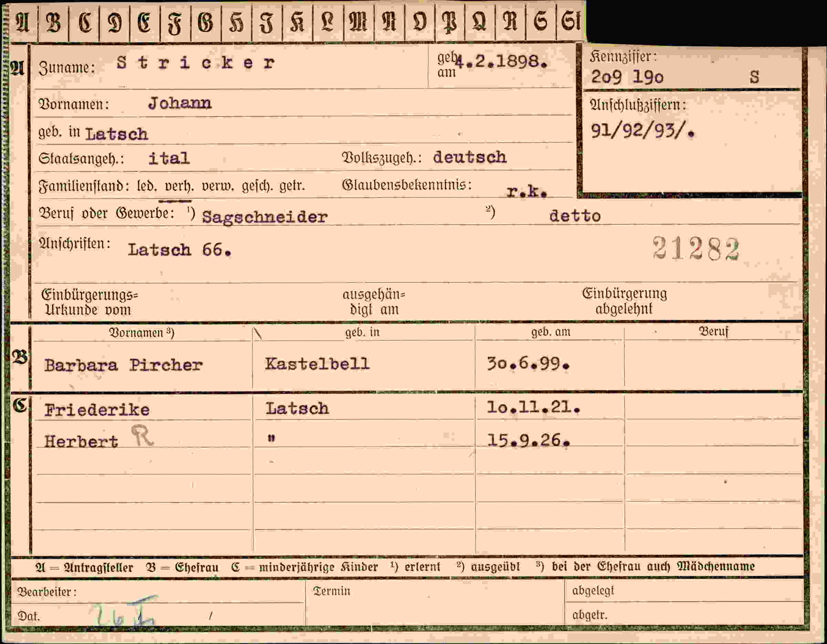
Task: Click date "10.11.21."
Action: pos(534,408)
